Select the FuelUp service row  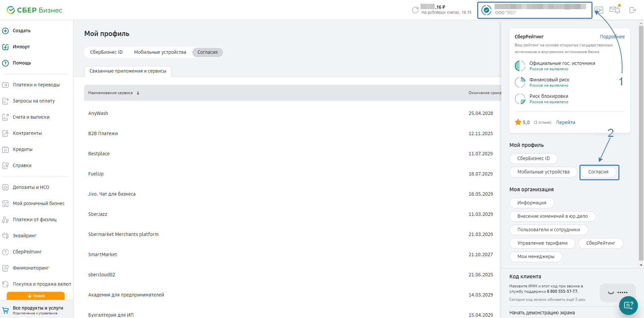tap(293, 174)
